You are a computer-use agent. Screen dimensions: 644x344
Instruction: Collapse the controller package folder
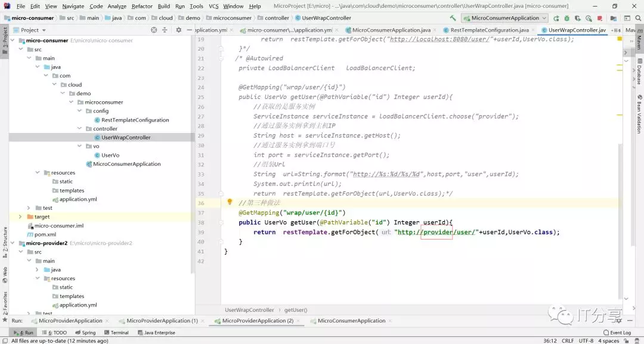(x=80, y=129)
